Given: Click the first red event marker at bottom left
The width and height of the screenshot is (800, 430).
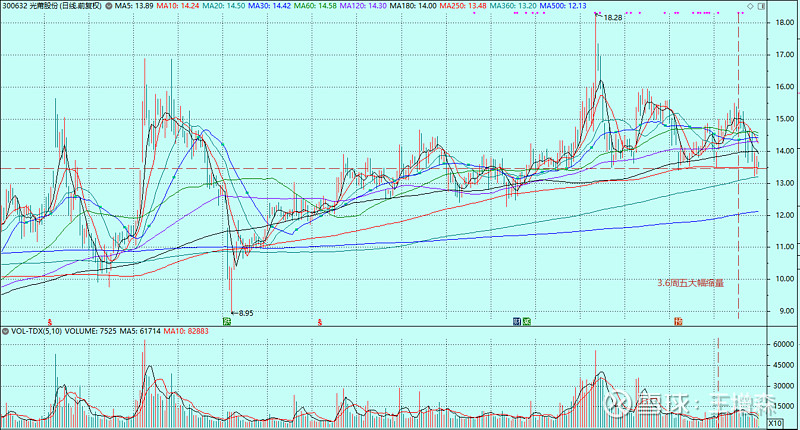Looking at the screenshot, I should coord(49,322).
